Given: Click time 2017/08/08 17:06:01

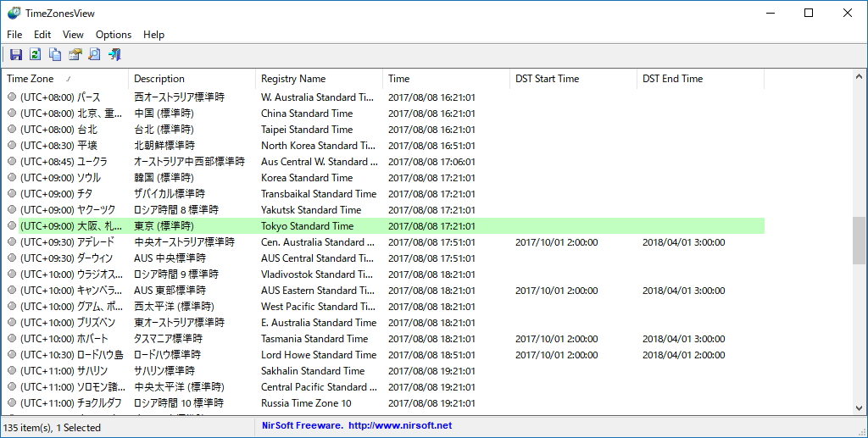Looking at the screenshot, I should [x=431, y=162].
